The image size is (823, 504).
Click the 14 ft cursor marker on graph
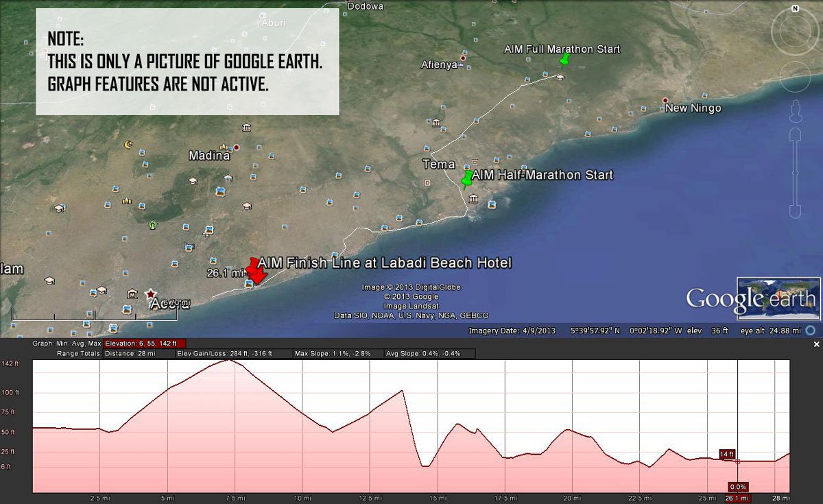coord(727,454)
